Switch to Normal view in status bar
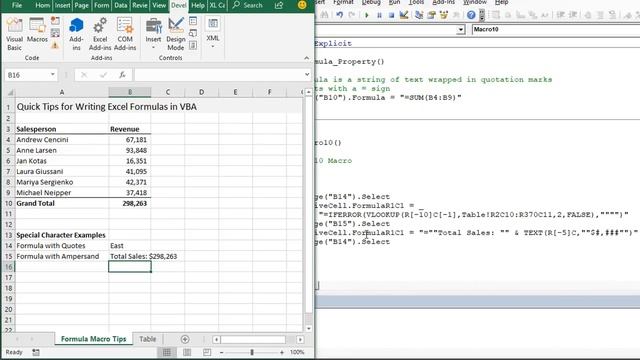The width and height of the screenshot is (640, 360). click(167, 352)
